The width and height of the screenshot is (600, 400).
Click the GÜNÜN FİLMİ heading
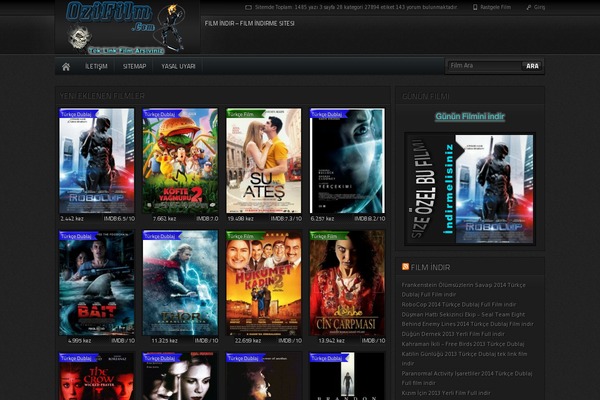(x=426, y=96)
